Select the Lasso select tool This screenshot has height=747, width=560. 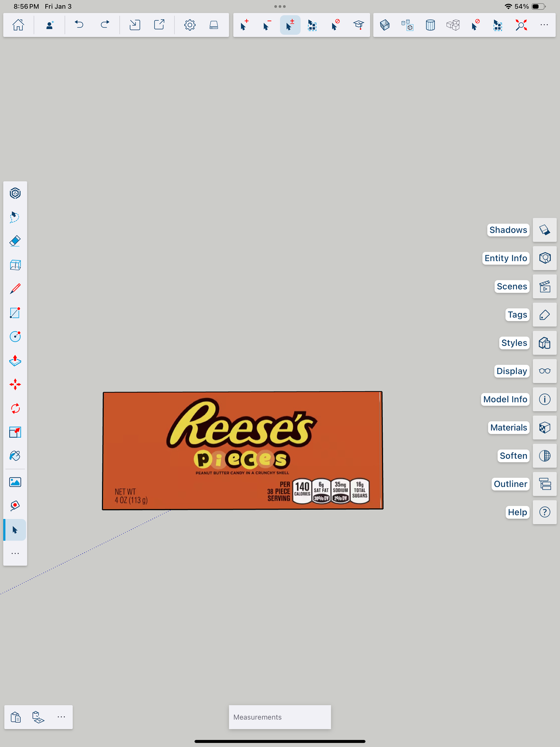click(x=15, y=217)
